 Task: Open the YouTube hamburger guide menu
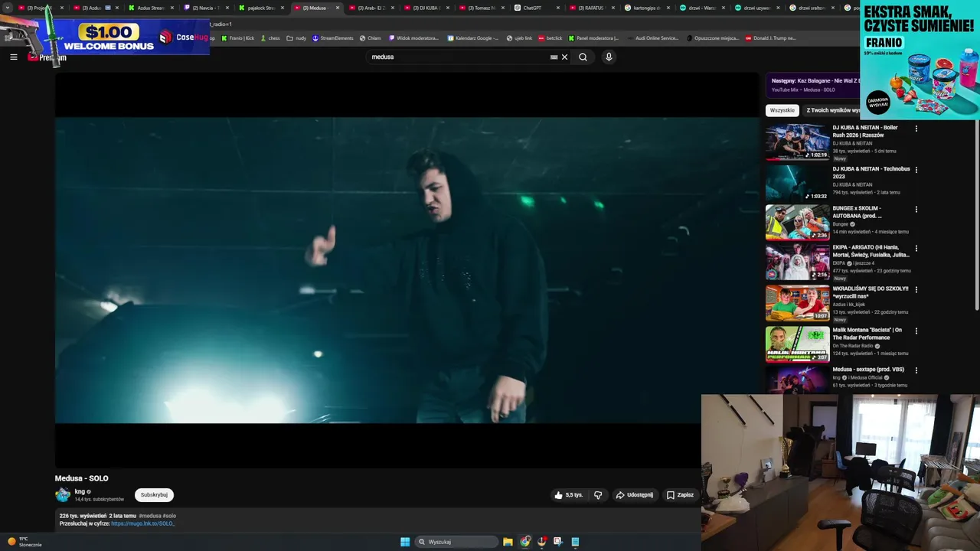[x=13, y=57]
